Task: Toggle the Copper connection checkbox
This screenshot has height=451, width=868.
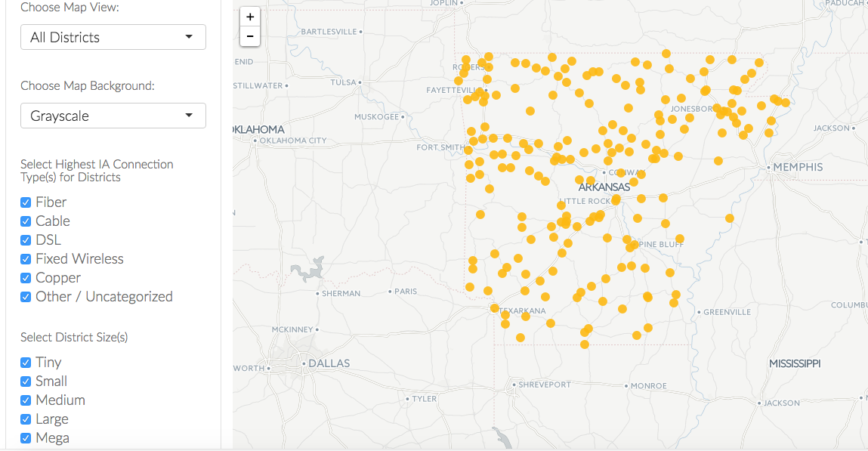Action: (26, 278)
